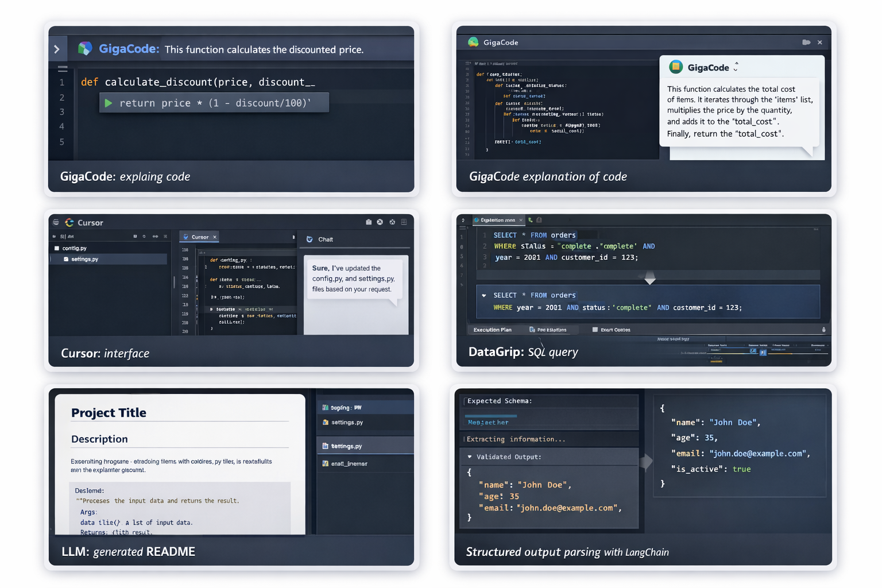Click the blue progress bar under Expected Schema
The width and height of the screenshot is (882, 588).
point(490,416)
